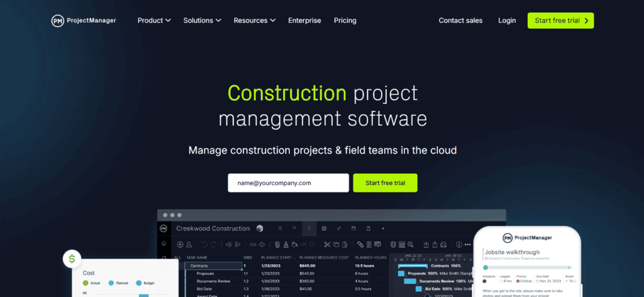The width and height of the screenshot is (644, 297).
Task: Click the email address input field
Action: point(288,183)
